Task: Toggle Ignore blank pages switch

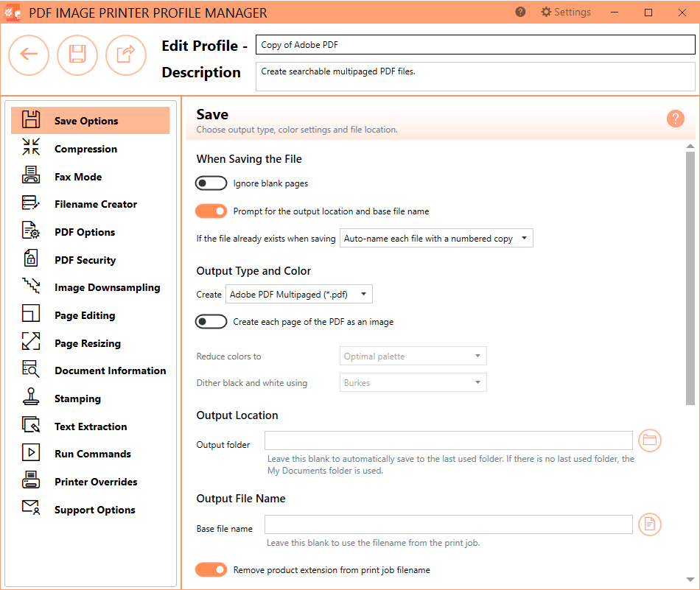Action: coord(211,183)
